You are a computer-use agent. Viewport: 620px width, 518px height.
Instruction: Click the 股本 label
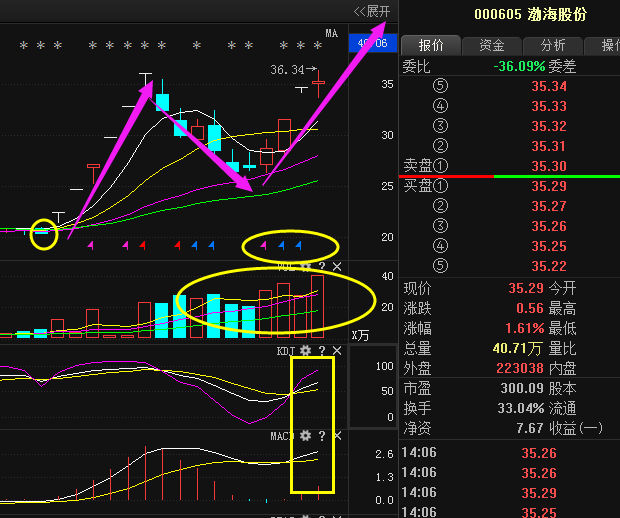click(x=562, y=388)
